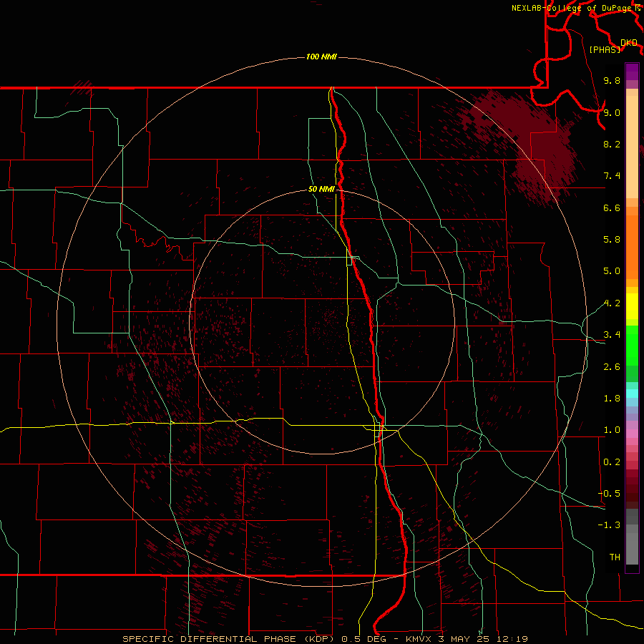Click the orange segment of the color bar
This screenshot has height=644, width=644.
632,248
